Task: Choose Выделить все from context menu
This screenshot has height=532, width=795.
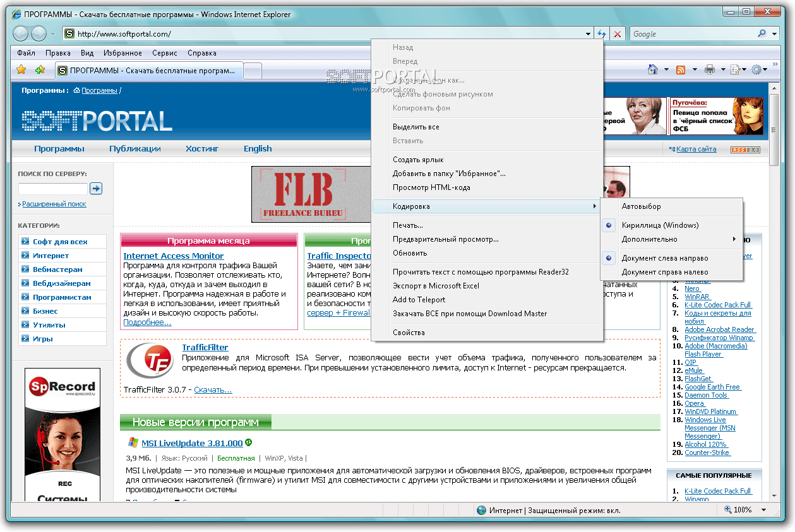Action: [x=486, y=127]
